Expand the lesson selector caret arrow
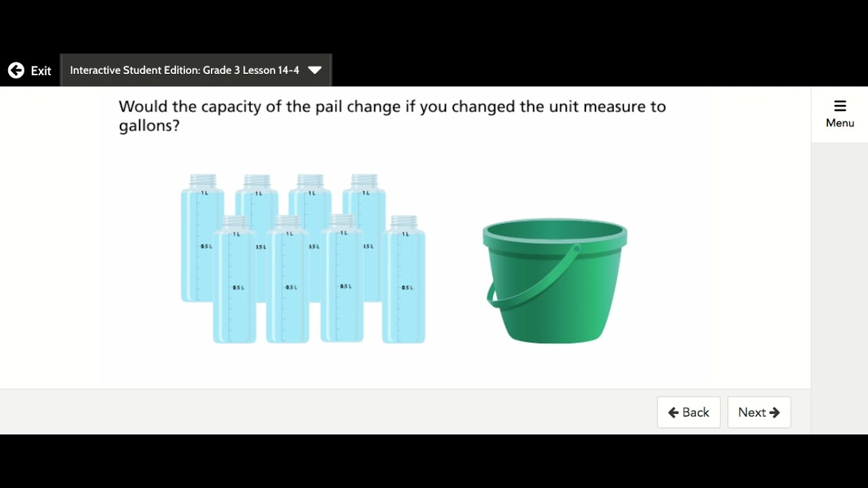868x488 pixels. coord(315,70)
